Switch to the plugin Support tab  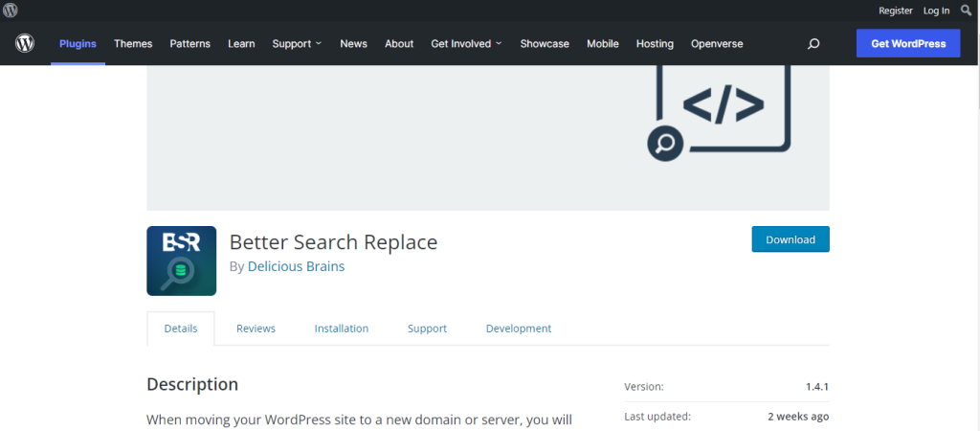(x=427, y=329)
